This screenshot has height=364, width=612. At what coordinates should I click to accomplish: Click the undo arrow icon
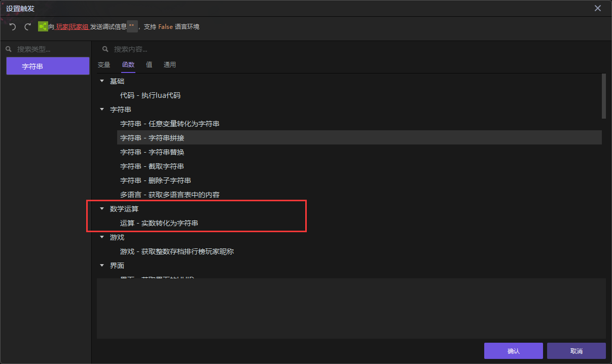tap(13, 27)
